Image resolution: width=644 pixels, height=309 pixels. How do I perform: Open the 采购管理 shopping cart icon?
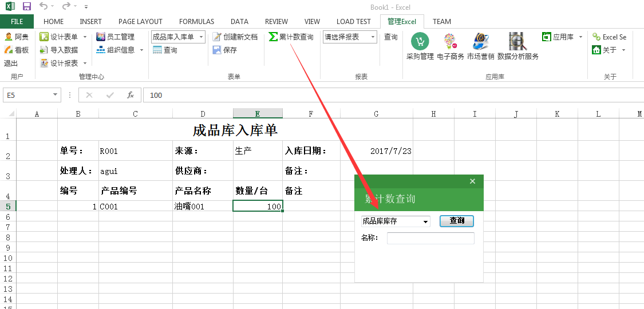[420, 41]
